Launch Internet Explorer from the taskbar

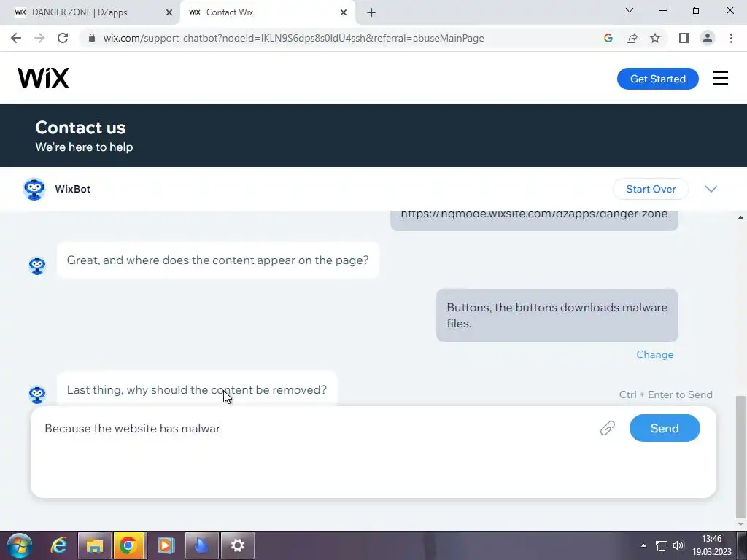pyautogui.click(x=58, y=545)
